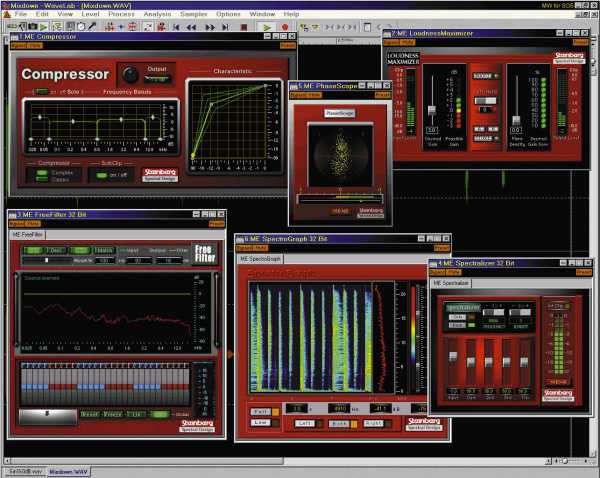600x478 pixels.
Task: Click Morph slider in FreeFilter window
Action: click(47, 260)
